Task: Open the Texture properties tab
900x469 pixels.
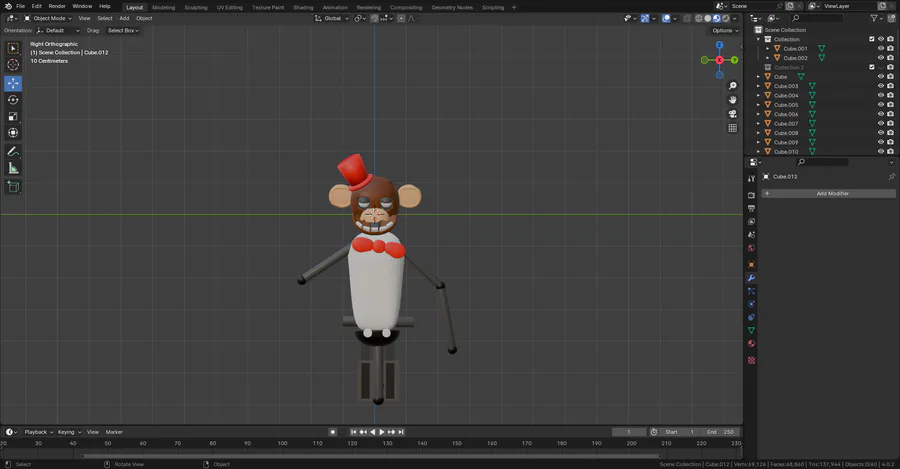Action: coord(751,361)
